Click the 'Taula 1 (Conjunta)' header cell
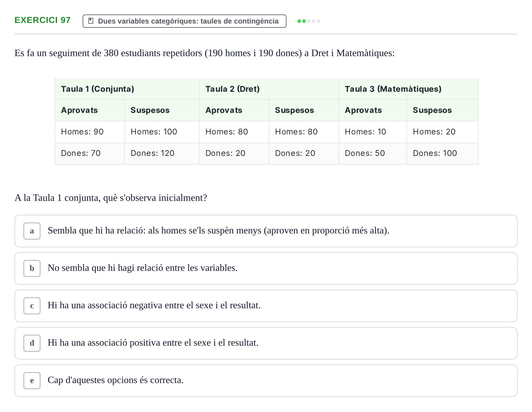This screenshot has height=412, width=532. [127, 89]
